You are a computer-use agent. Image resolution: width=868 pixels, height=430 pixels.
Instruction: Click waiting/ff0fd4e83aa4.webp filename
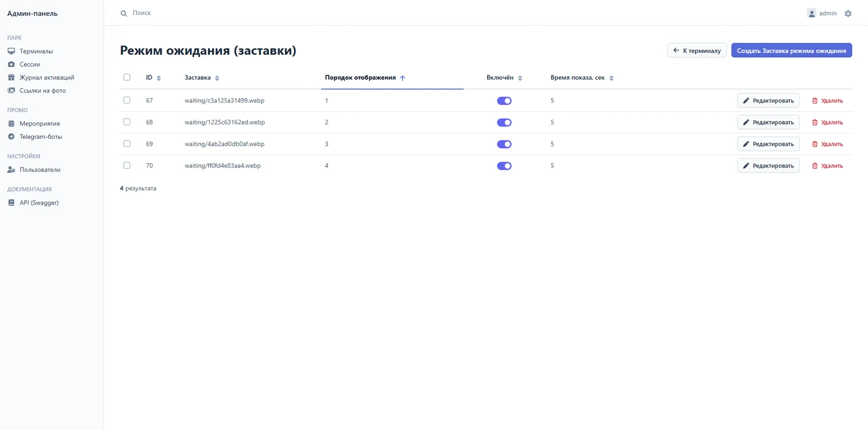(x=222, y=166)
